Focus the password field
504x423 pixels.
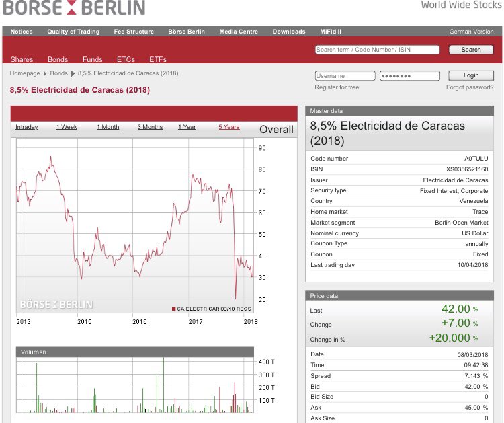(x=409, y=75)
